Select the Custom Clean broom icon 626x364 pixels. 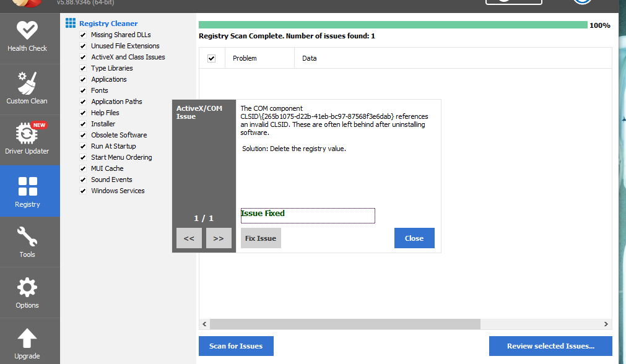(27, 83)
